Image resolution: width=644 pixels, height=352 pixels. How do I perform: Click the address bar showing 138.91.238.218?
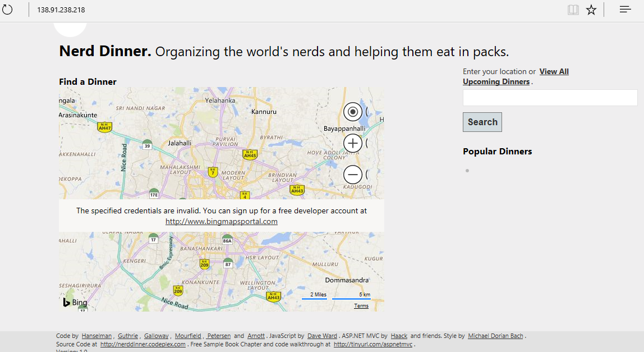(61, 10)
